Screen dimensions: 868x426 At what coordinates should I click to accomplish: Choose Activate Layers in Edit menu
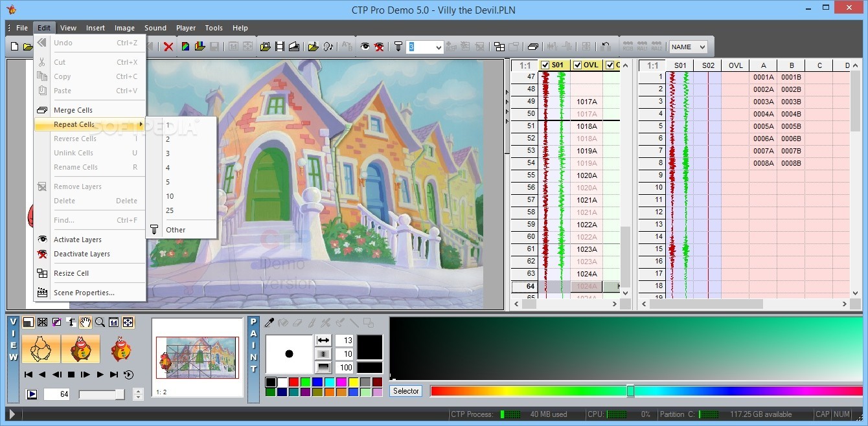[x=90, y=240]
